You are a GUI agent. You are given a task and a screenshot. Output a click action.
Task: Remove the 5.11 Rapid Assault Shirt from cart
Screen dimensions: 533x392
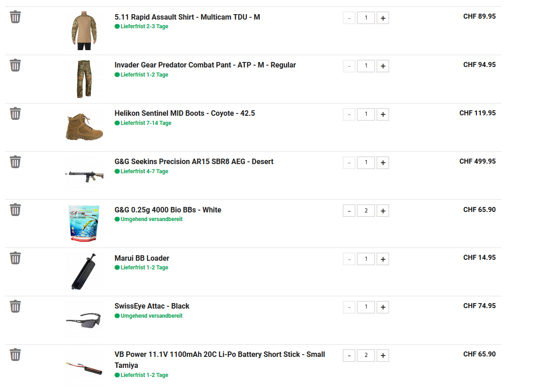point(16,17)
